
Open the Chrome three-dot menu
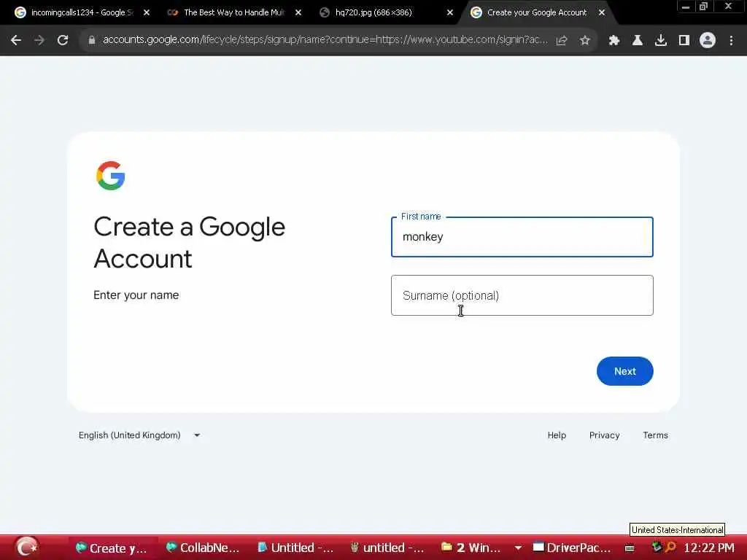(x=731, y=41)
